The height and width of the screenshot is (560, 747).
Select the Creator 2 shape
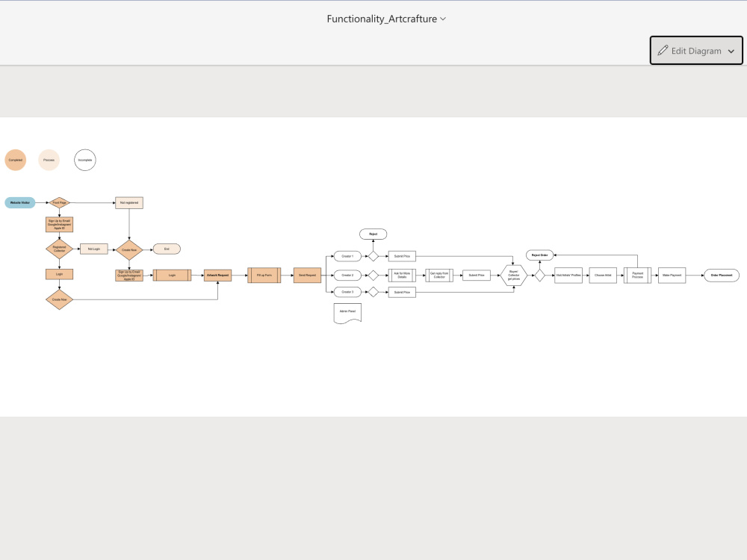[x=347, y=276]
